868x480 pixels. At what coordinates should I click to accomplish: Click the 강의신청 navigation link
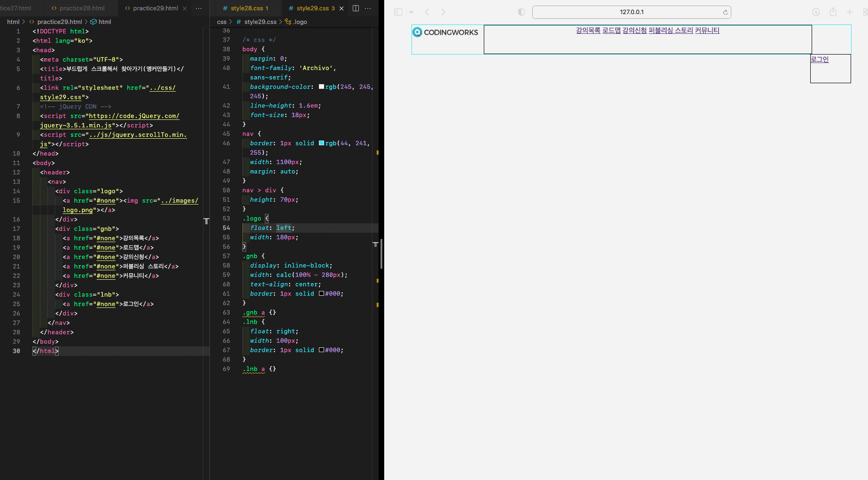tap(635, 30)
